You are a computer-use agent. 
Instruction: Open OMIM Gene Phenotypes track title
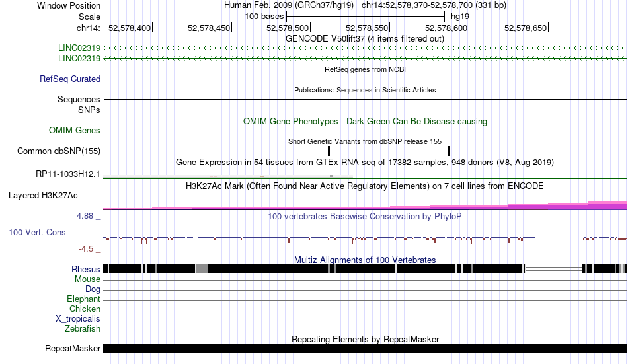tap(365, 121)
